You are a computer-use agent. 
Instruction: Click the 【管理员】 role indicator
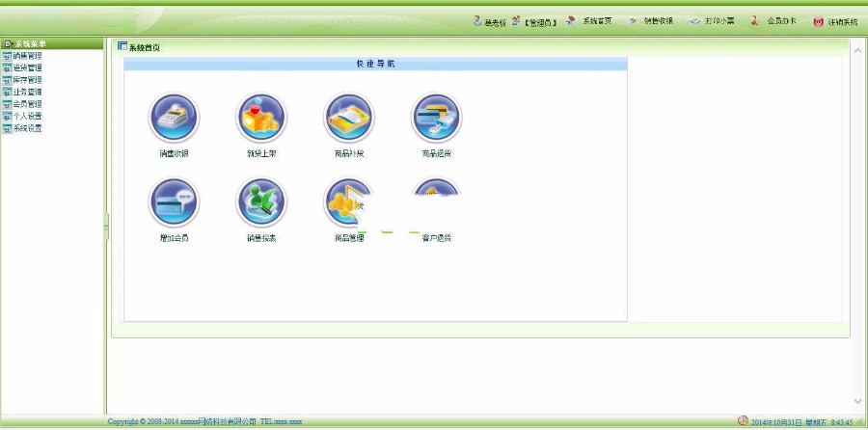539,23
